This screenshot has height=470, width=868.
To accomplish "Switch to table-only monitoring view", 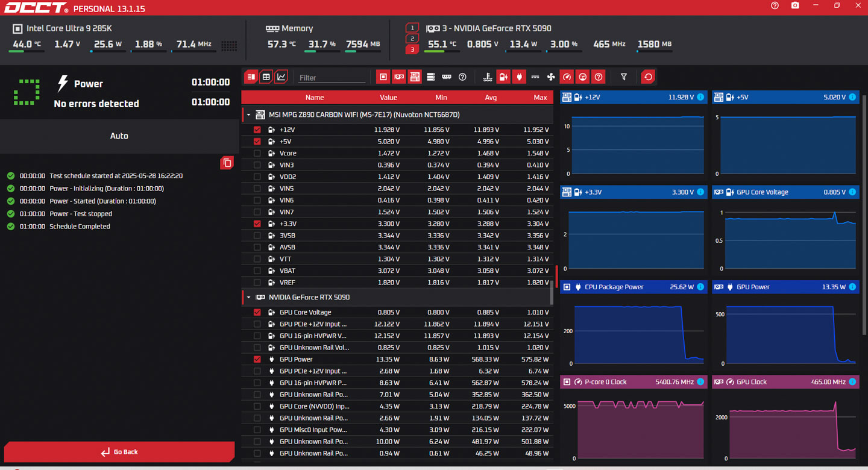I will coord(266,77).
